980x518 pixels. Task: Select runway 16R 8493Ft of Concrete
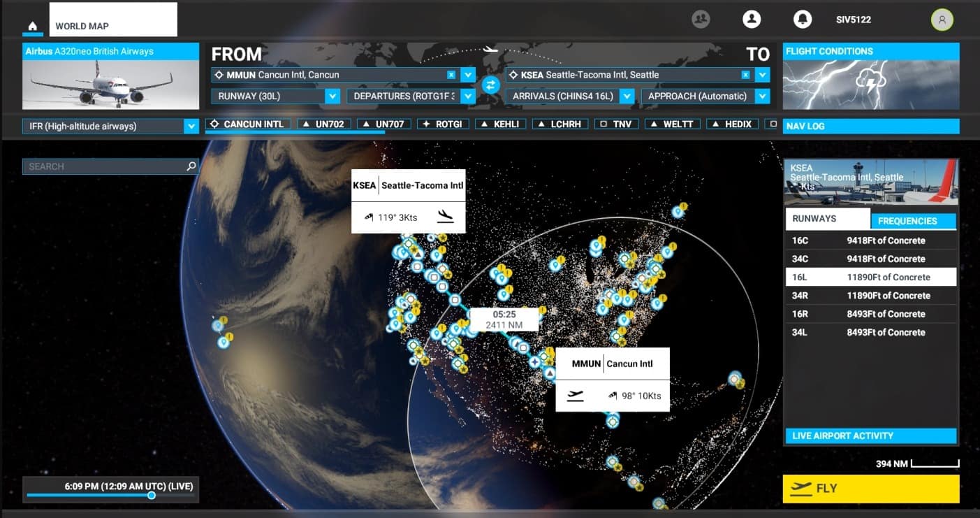pos(871,314)
